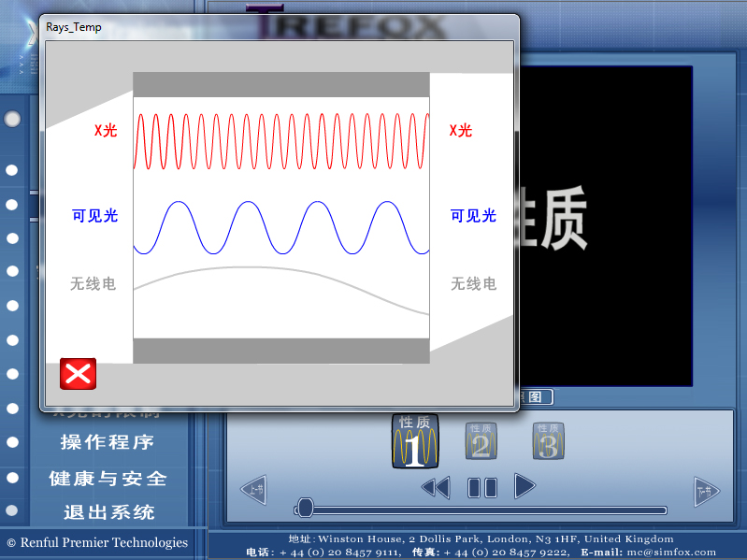The image size is (747, 560).
Task: Click the blue visible light waveform
Action: 280,228
